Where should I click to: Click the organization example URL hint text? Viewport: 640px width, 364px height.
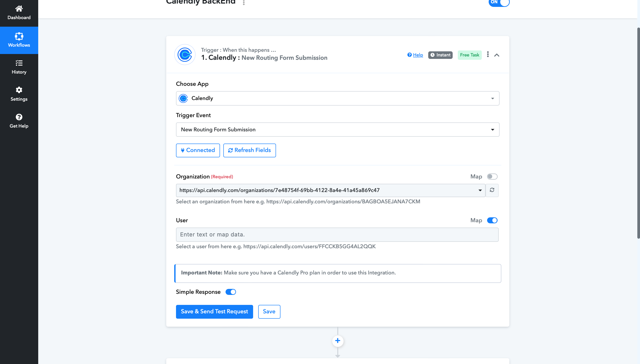[x=298, y=202]
